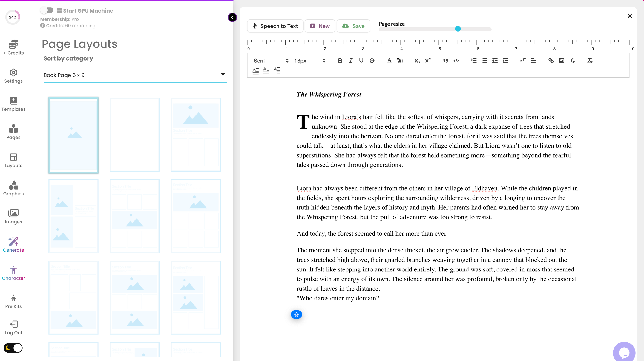Open the text color picker
This screenshot has width=644, height=361.
coord(389,61)
